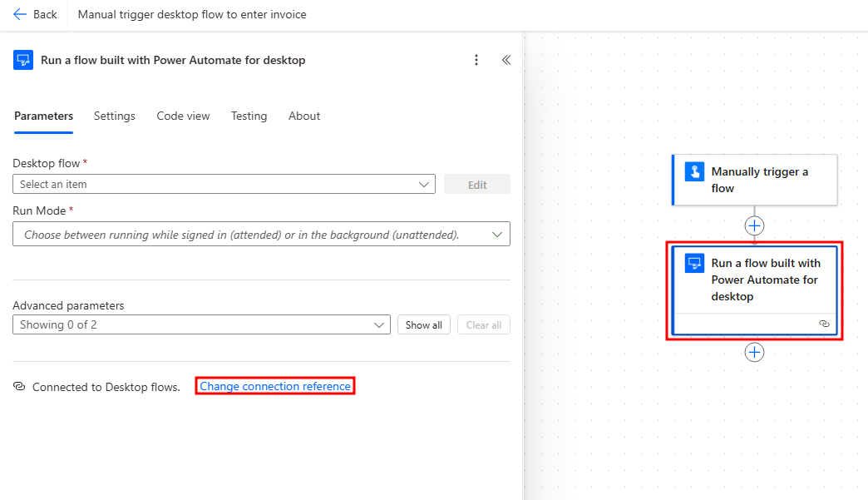Click the Desktop flow field label

pyautogui.click(x=47, y=163)
